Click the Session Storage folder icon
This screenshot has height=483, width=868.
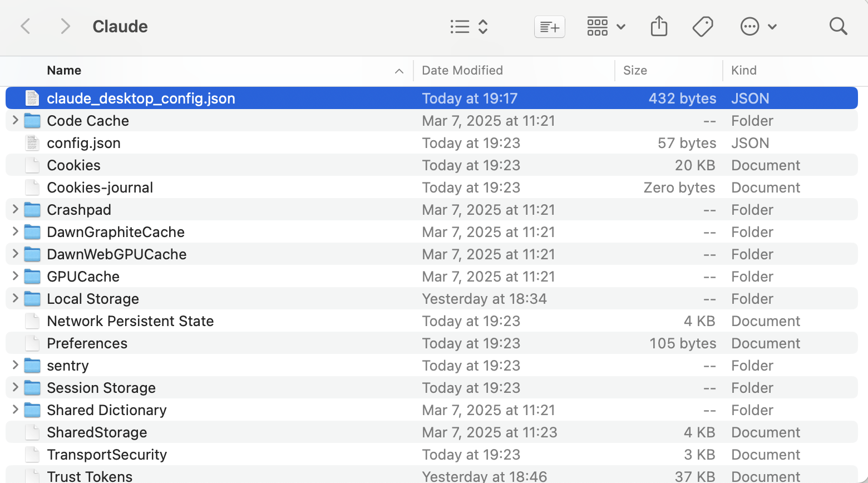point(32,388)
